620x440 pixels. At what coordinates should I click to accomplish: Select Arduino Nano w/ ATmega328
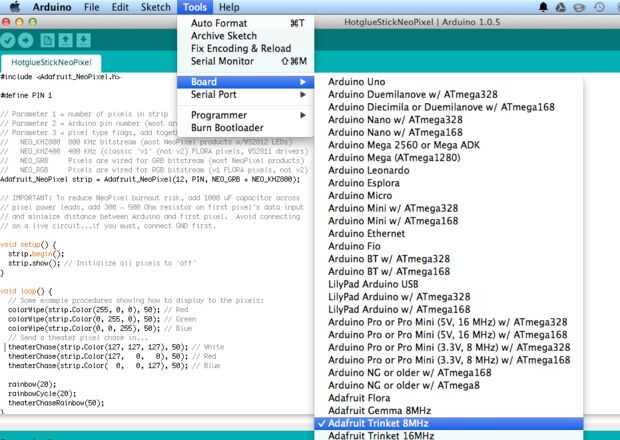tap(449, 120)
